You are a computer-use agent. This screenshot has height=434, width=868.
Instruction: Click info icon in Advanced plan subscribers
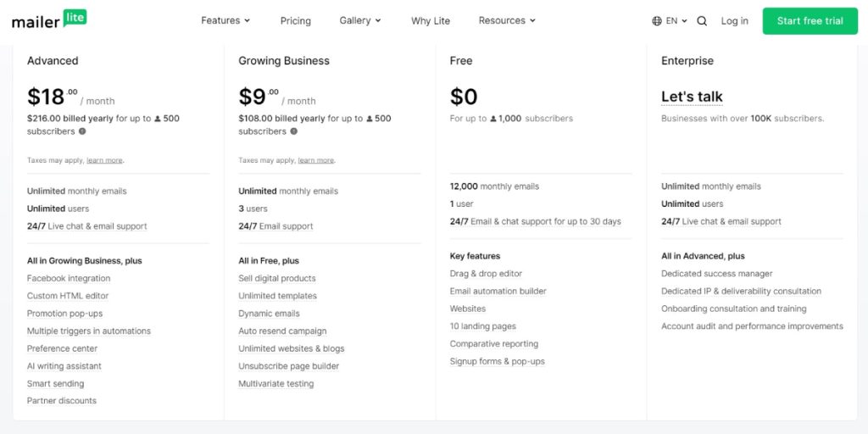(82, 131)
